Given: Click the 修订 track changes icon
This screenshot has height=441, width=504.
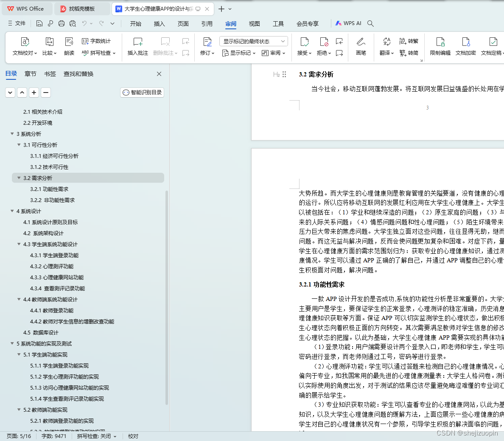Looking at the screenshot, I should (207, 42).
